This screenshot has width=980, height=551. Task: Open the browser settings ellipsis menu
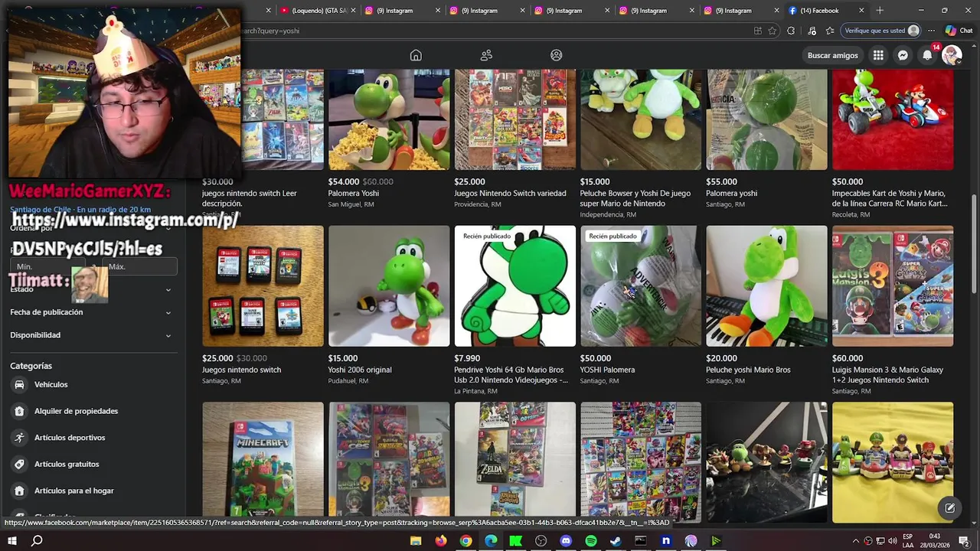[x=931, y=31]
